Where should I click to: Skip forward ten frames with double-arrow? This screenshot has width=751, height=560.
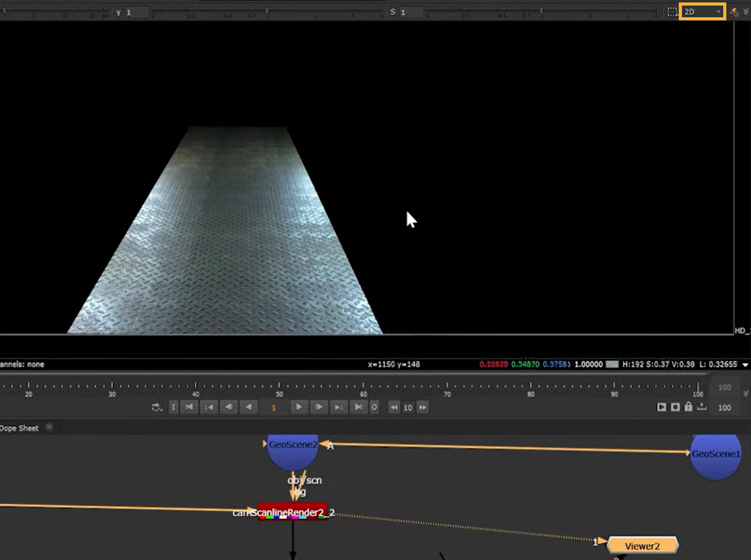[423, 407]
